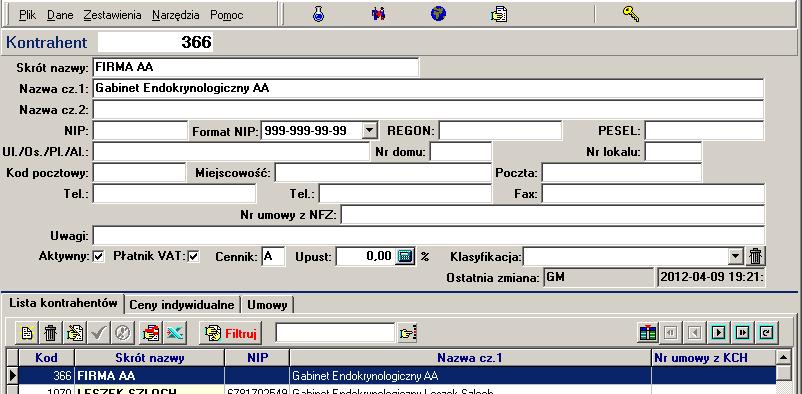The image size is (802, 394).
Task: Switch to Ceny indywidualne tab
Action: [x=182, y=305]
